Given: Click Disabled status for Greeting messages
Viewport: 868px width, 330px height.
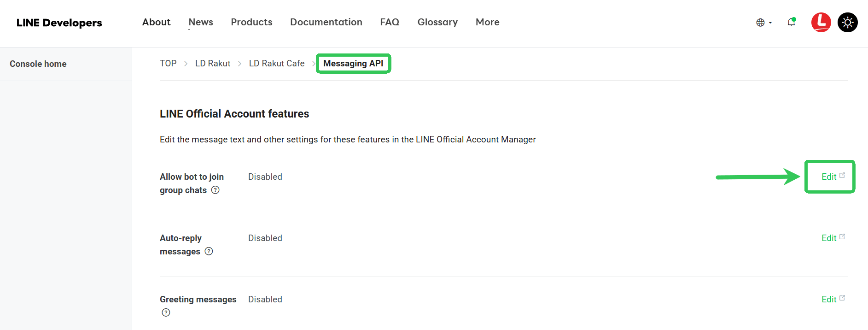Looking at the screenshot, I should pyautogui.click(x=265, y=299).
